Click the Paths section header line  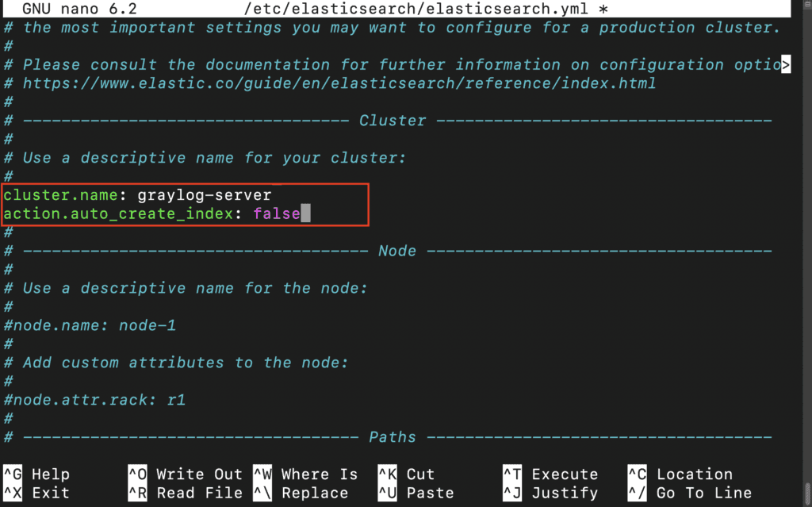(392, 437)
